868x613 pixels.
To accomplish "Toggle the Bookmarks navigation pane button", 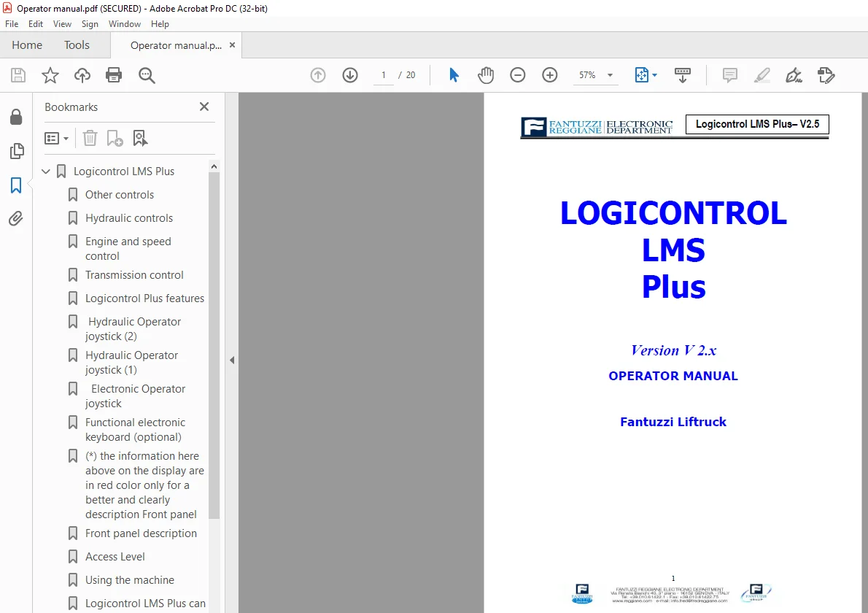I will coord(16,185).
